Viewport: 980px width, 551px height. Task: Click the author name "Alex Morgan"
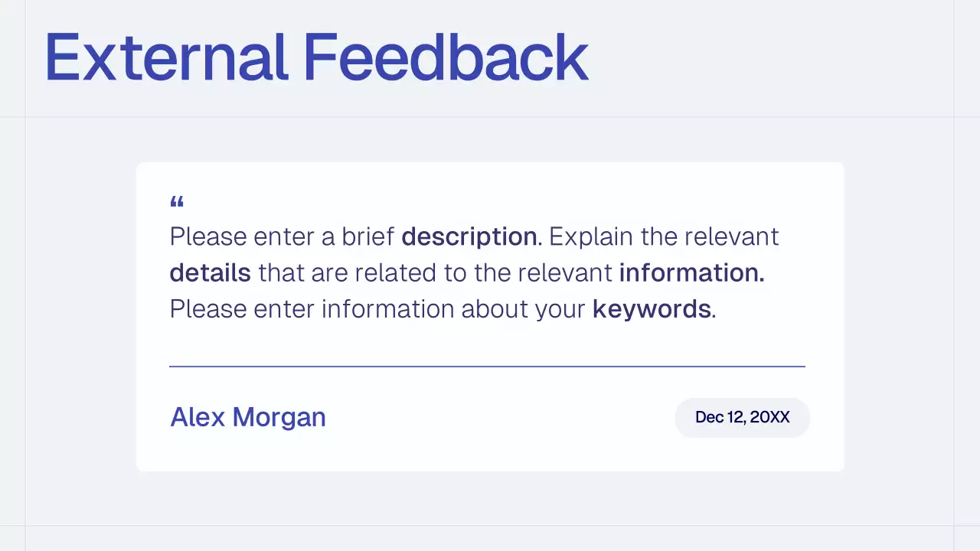[x=248, y=417]
